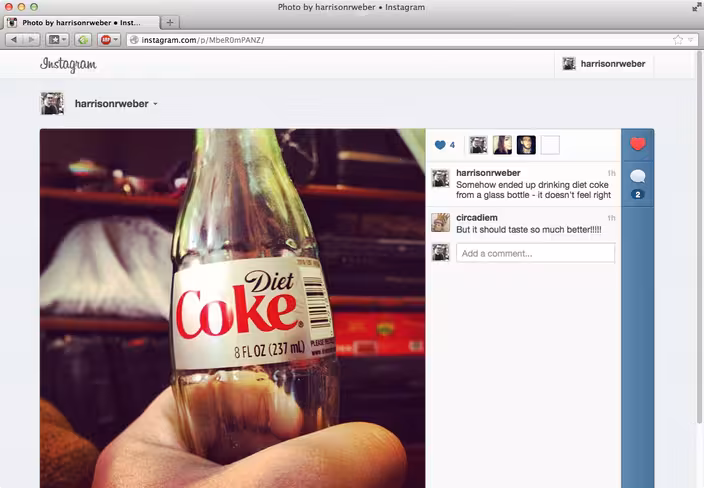Open harrisonrweber username in caption
Viewport: 704px width, 488px height.
(488, 173)
